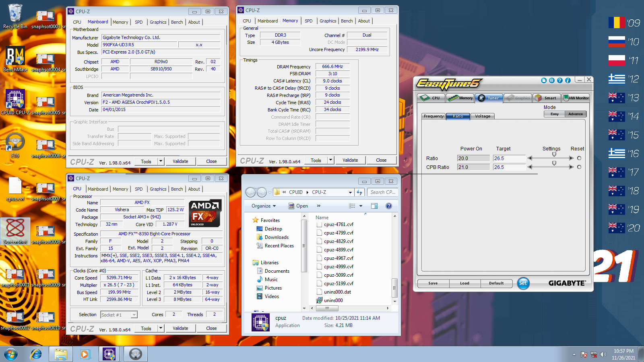
Task: Open Windows Media Player from the taskbar
Action: click(x=85, y=354)
